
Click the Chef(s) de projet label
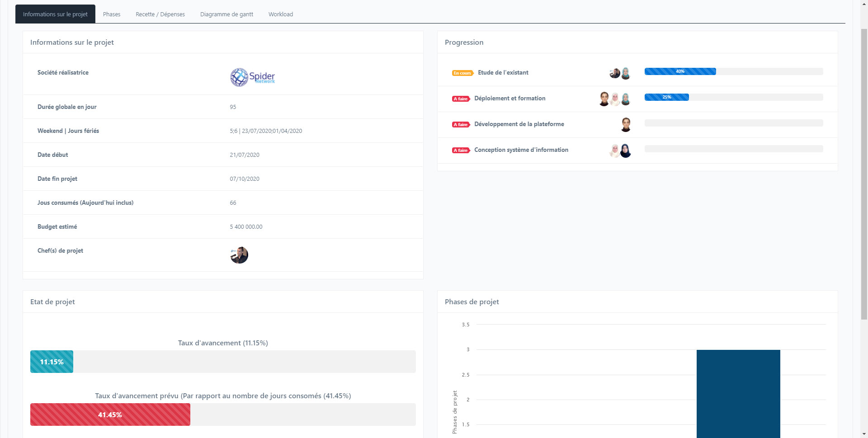click(x=60, y=250)
